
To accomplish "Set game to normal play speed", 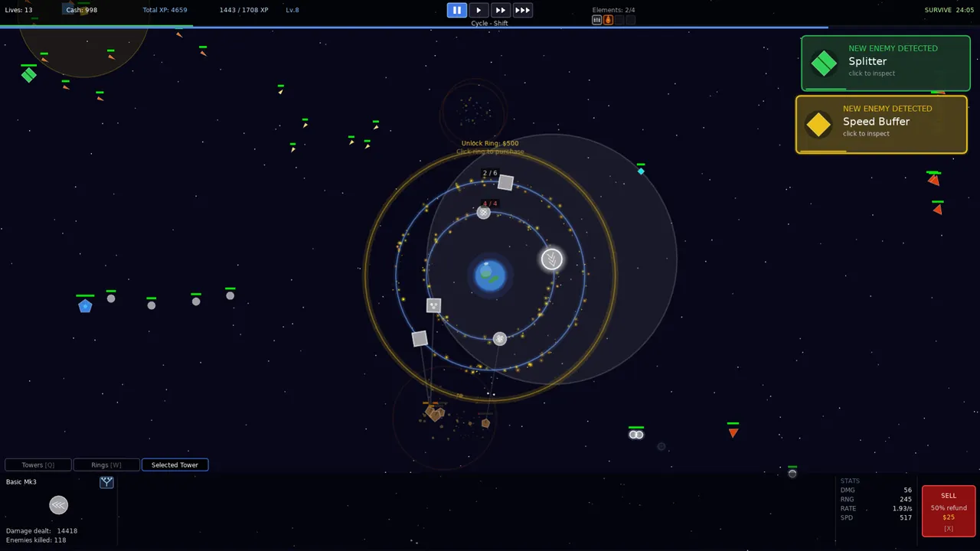I will [x=479, y=10].
